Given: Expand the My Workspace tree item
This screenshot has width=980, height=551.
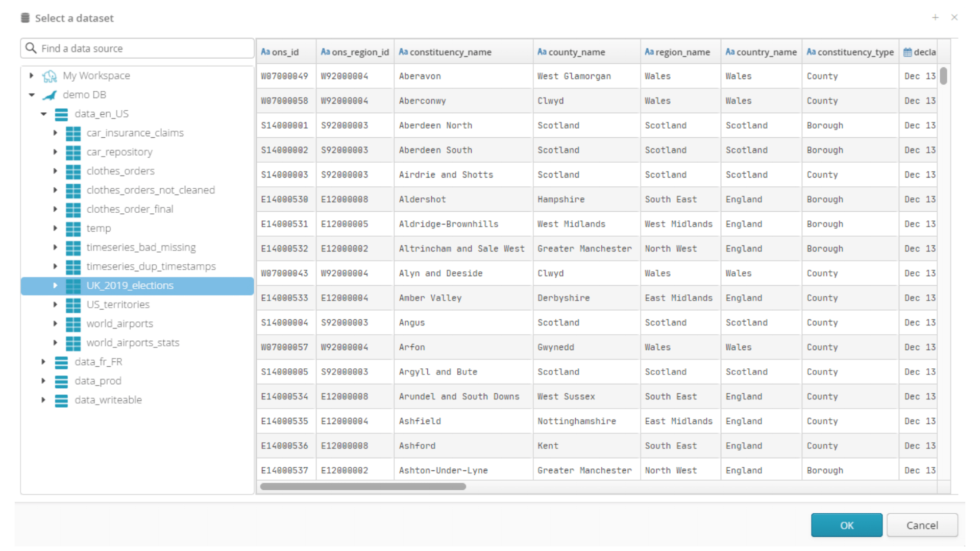Looking at the screenshot, I should click(32, 74).
